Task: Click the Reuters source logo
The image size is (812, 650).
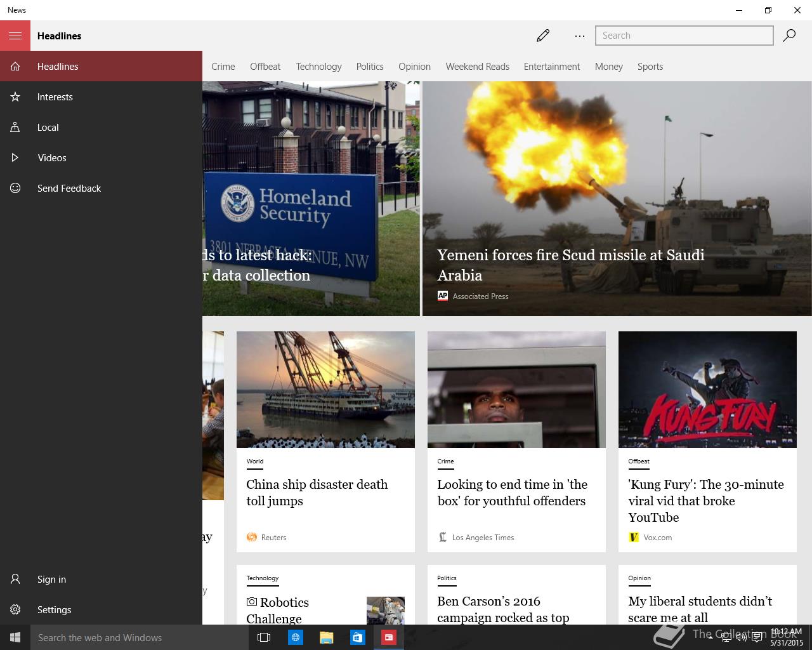Action: tap(252, 537)
